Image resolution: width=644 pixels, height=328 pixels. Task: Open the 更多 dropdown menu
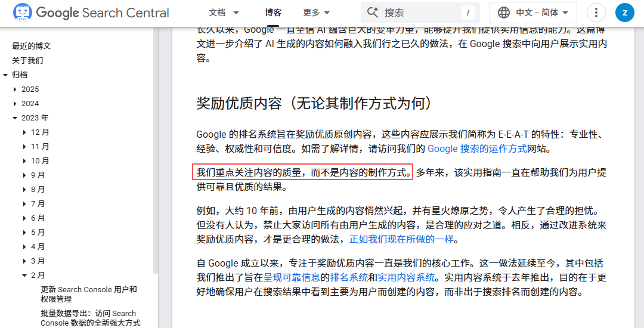(x=316, y=13)
